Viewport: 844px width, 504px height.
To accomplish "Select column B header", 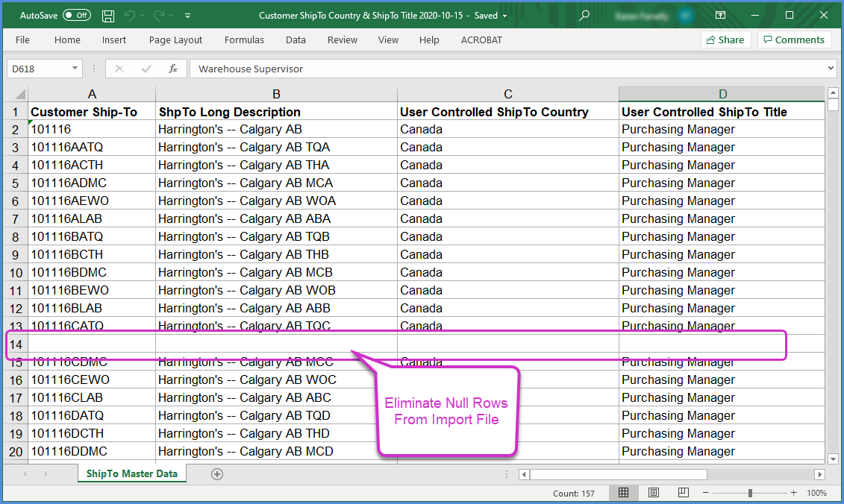I will (276, 94).
